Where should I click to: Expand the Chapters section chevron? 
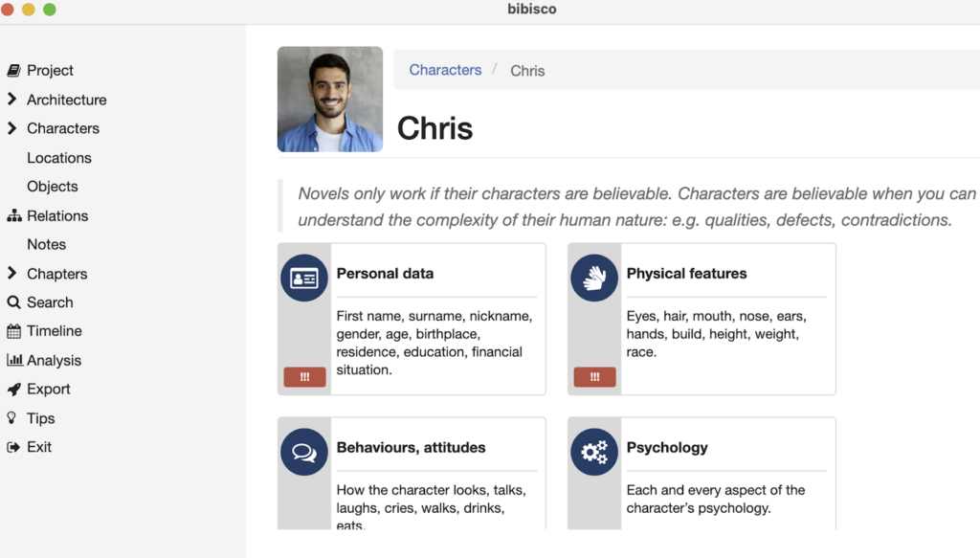pyautogui.click(x=12, y=274)
